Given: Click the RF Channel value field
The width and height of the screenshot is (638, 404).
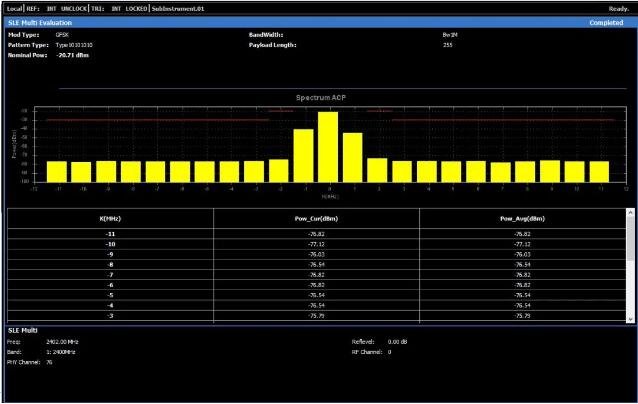Looking at the screenshot, I should point(390,352).
